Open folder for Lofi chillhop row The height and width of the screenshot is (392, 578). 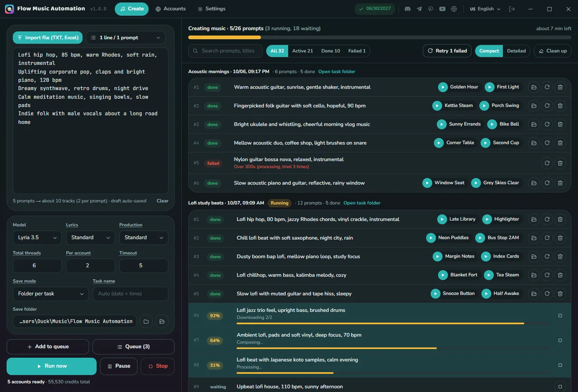(534, 275)
